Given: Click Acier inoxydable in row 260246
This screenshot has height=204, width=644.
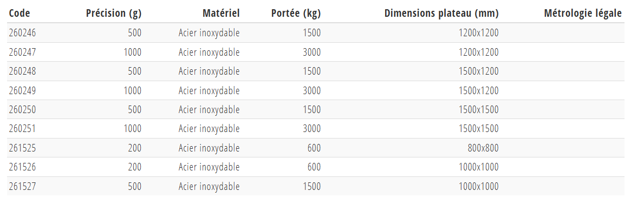Looking at the screenshot, I should pos(209,33).
